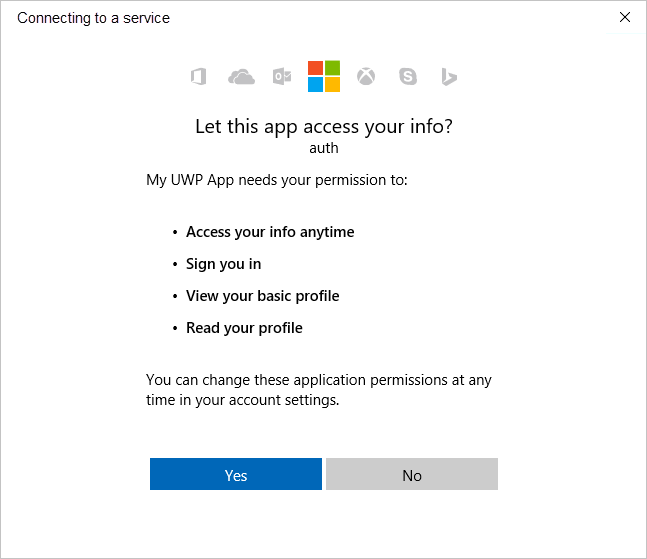Select the 'Read your profile' permission item
647x559 pixels.
[244, 328]
